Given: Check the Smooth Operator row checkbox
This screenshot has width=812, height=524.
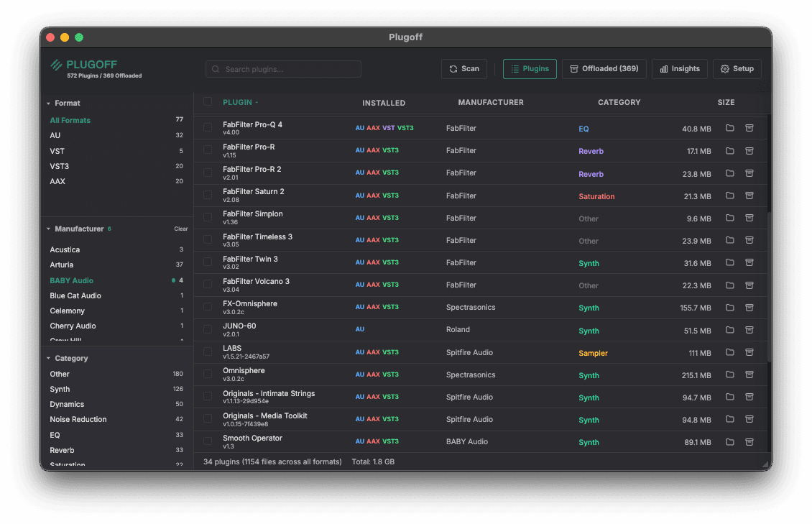Looking at the screenshot, I should tap(208, 442).
